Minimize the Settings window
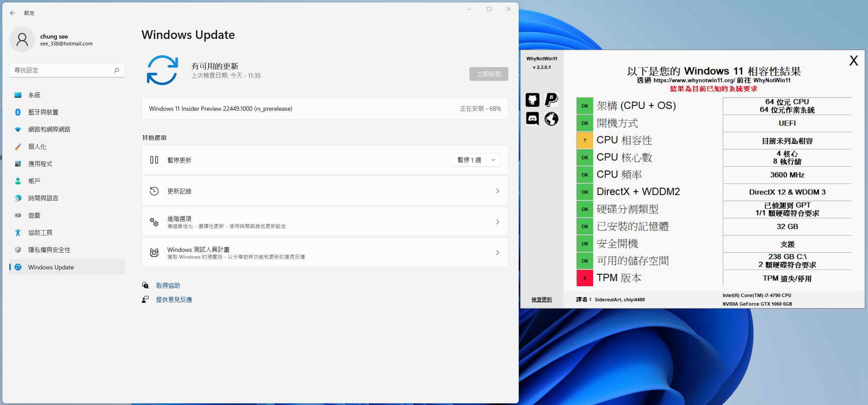This screenshot has height=405, width=868. click(469, 9)
